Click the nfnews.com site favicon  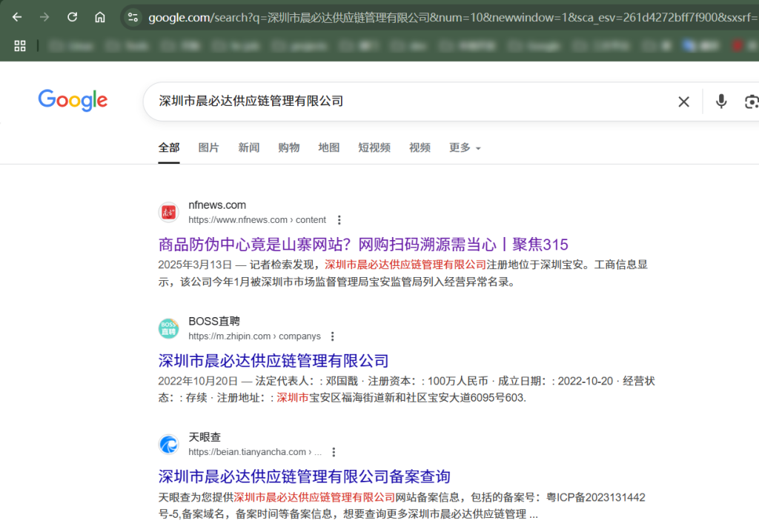pos(168,212)
